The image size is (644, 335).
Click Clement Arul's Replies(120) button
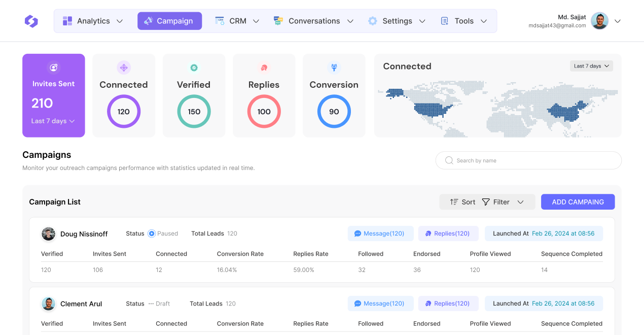coord(448,304)
